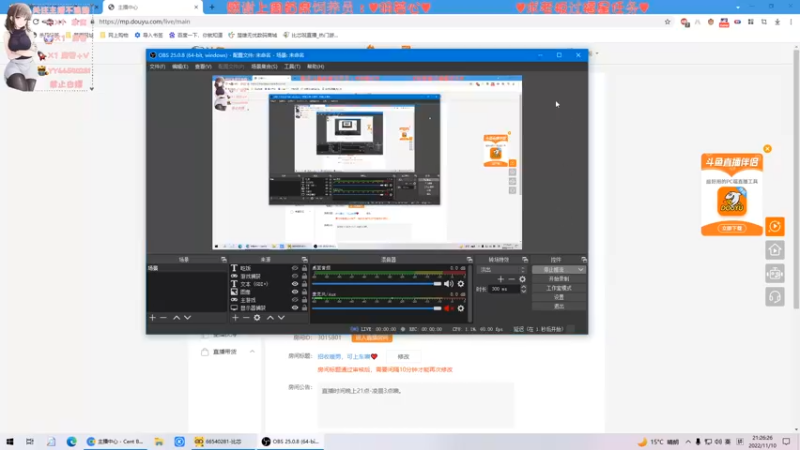Move scene down in scenes panel
Image resolution: width=800 pixels, height=450 pixels.
[x=187, y=317]
